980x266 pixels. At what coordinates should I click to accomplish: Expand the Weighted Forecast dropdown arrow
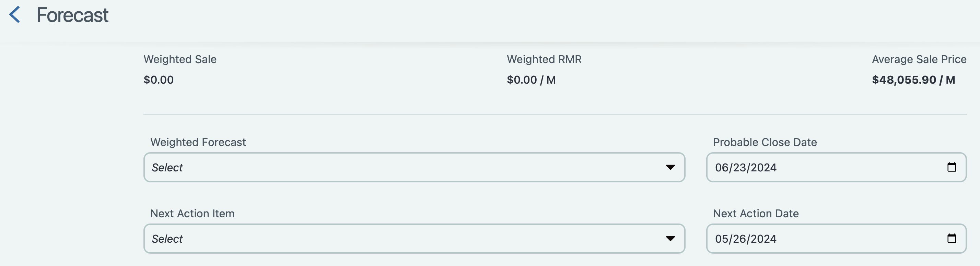[670, 167]
